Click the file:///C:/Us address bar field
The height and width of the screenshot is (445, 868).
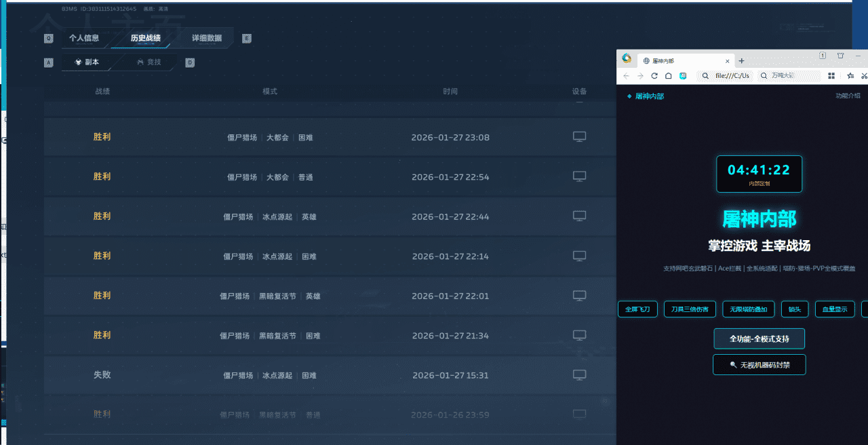[x=732, y=75]
